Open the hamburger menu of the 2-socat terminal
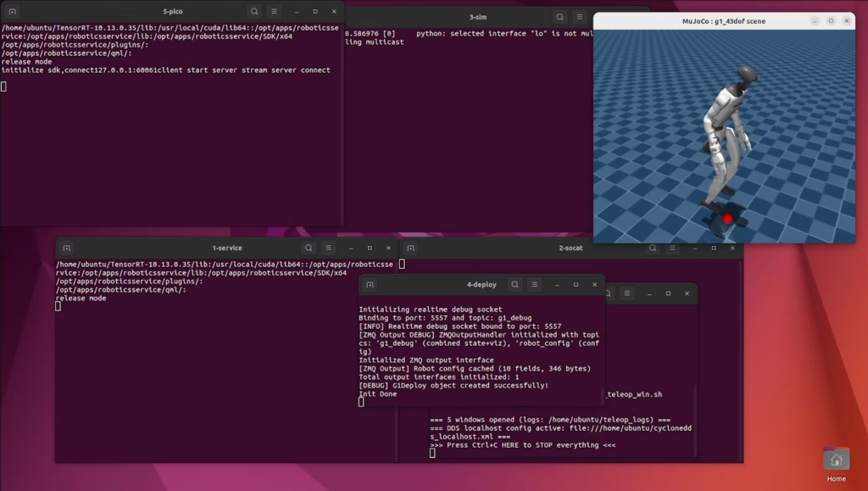The width and height of the screenshot is (868, 491). click(x=672, y=248)
